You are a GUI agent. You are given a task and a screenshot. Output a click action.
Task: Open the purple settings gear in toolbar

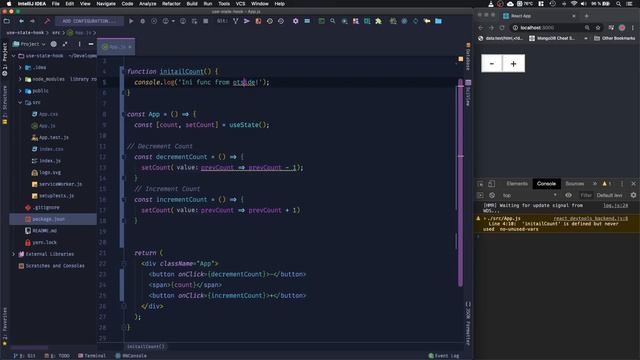click(296, 21)
